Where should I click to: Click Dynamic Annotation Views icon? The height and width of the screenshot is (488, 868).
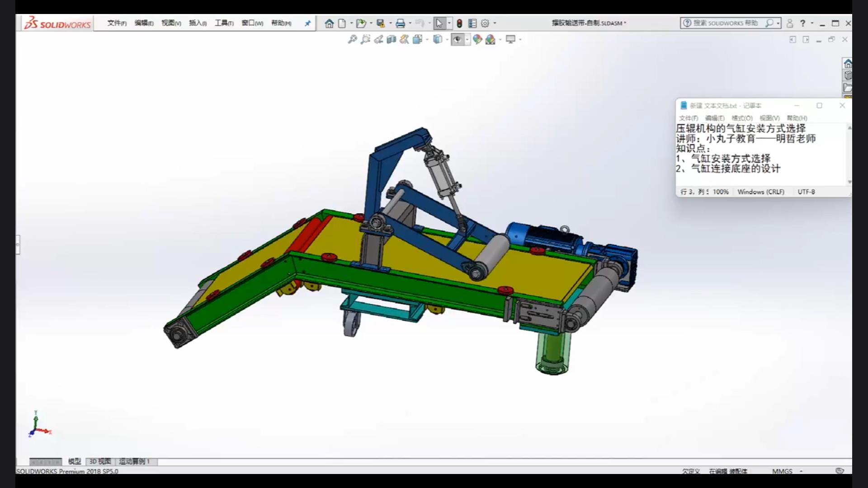click(x=404, y=40)
